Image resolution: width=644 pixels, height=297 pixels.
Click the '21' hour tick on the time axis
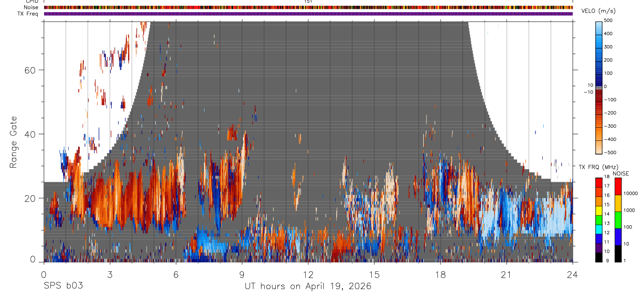click(x=507, y=274)
